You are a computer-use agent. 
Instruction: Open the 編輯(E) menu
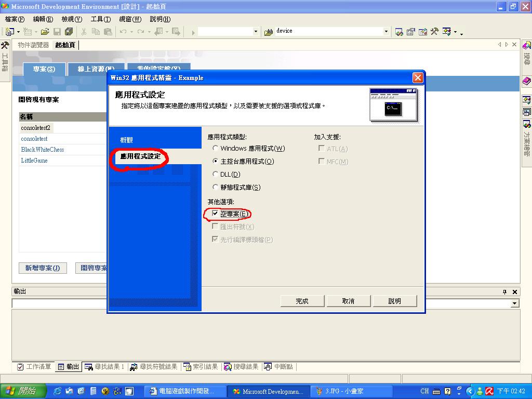[43, 19]
